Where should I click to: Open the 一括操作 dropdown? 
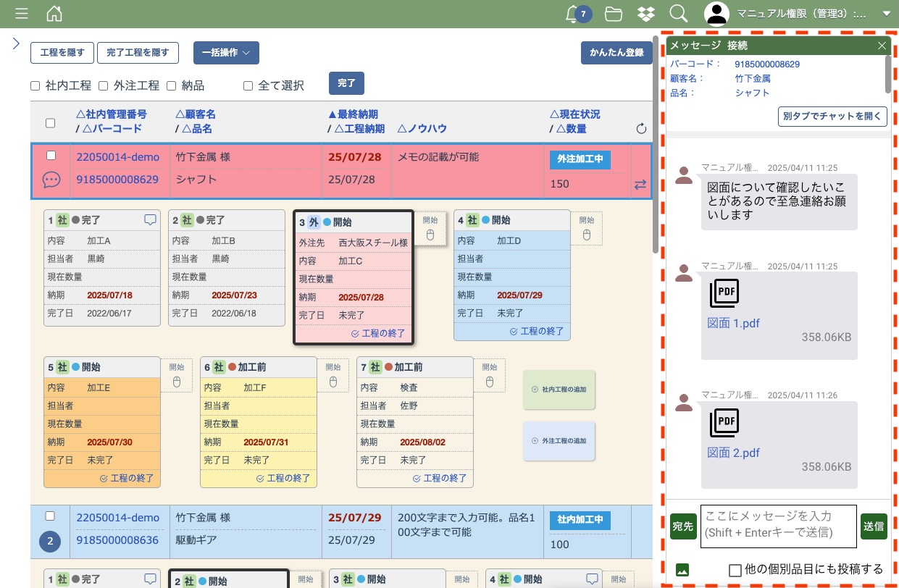tap(226, 53)
